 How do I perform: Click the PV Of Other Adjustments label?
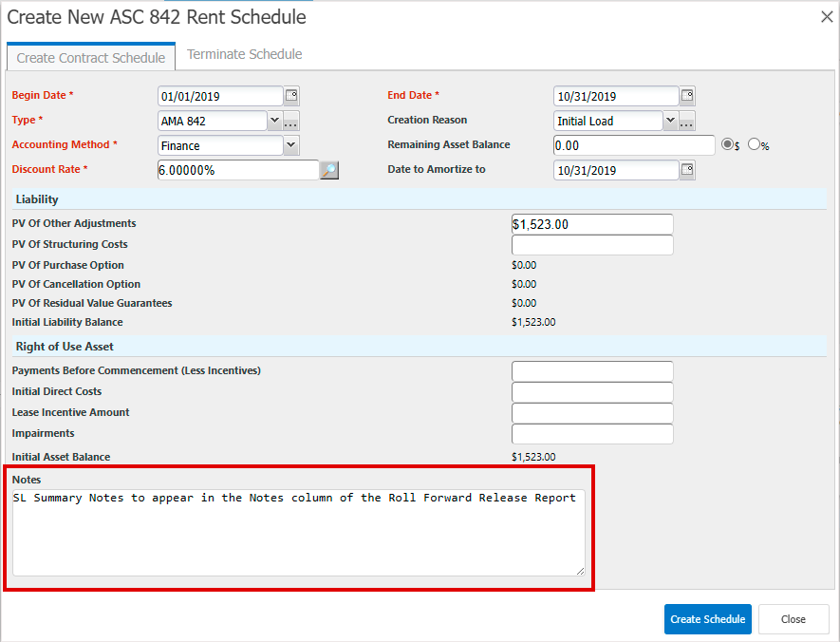74,223
